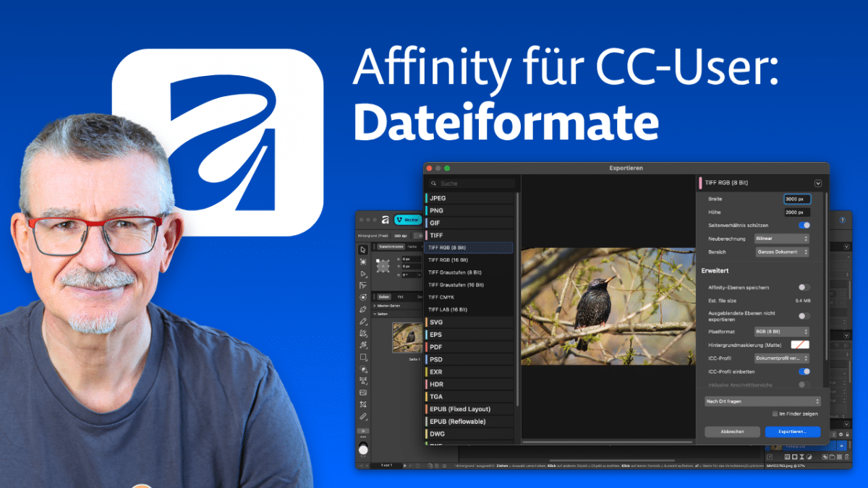
Task: Click the Exportieren button
Action: coord(792,432)
